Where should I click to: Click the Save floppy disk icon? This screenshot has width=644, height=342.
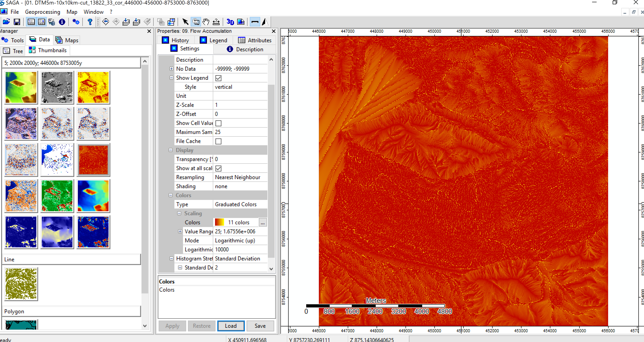tap(17, 22)
